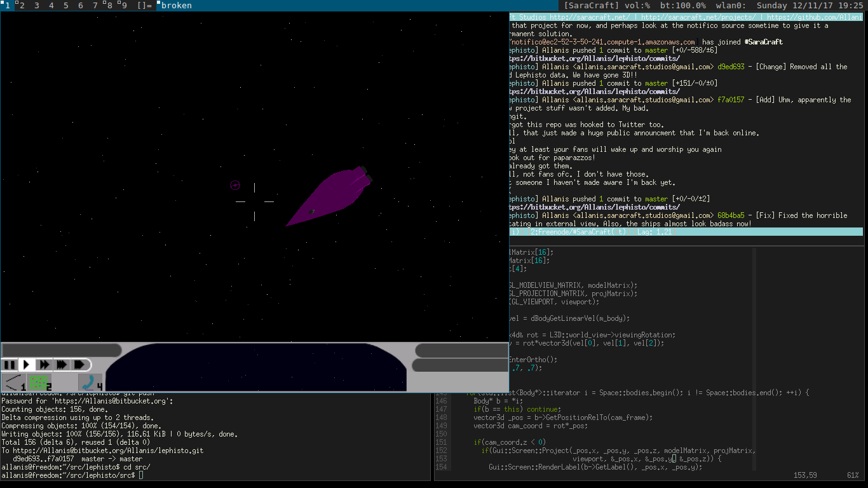This screenshot has height=488, width=868.
Task: Click the terminal prompt after cd src/
Action: [x=141, y=475]
